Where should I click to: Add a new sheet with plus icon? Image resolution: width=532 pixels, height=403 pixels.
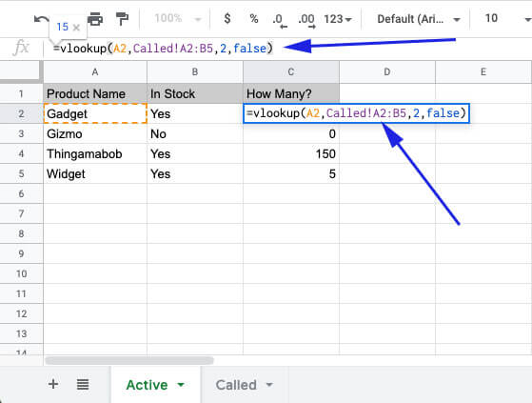click(x=53, y=384)
